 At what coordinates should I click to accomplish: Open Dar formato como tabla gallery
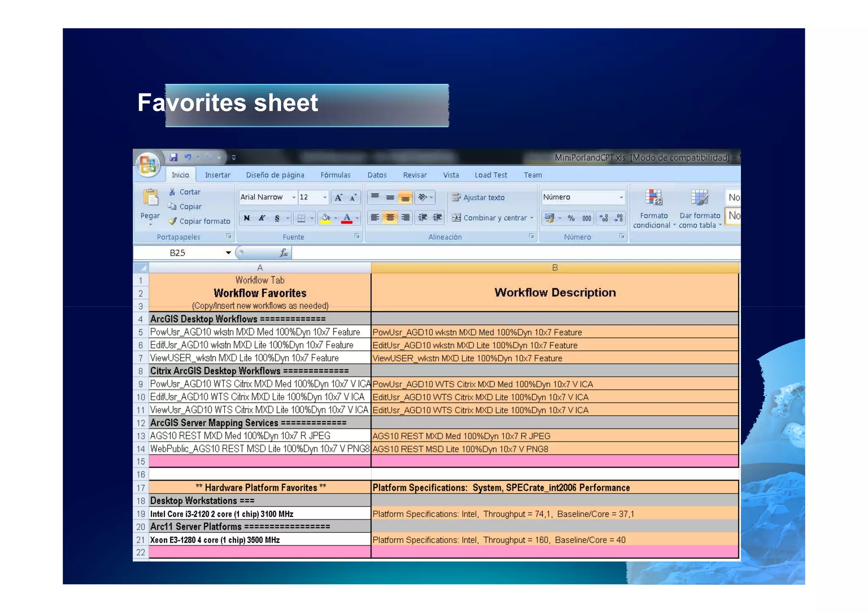coord(700,209)
